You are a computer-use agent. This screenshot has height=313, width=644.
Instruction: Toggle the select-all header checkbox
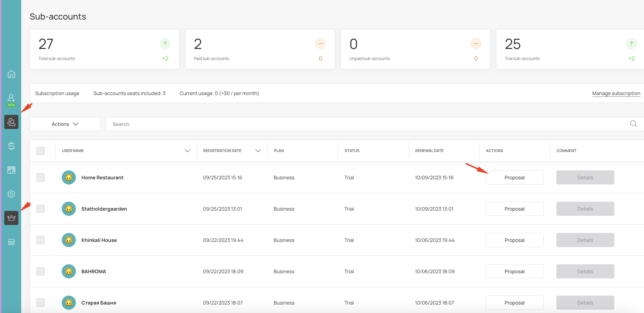(41, 151)
